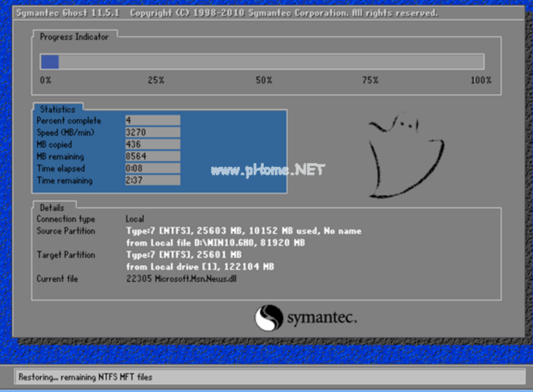The width and height of the screenshot is (533, 392).
Task: Click the Time remaining label
Action: coord(64,180)
